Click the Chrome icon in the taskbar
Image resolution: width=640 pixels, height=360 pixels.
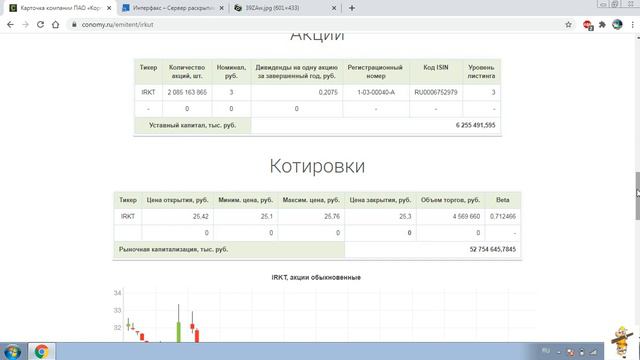[41, 351]
